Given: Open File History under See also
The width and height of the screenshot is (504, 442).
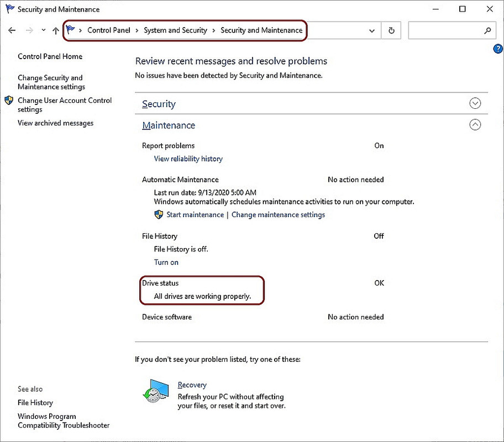Looking at the screenshot, I should coord(35,403).
